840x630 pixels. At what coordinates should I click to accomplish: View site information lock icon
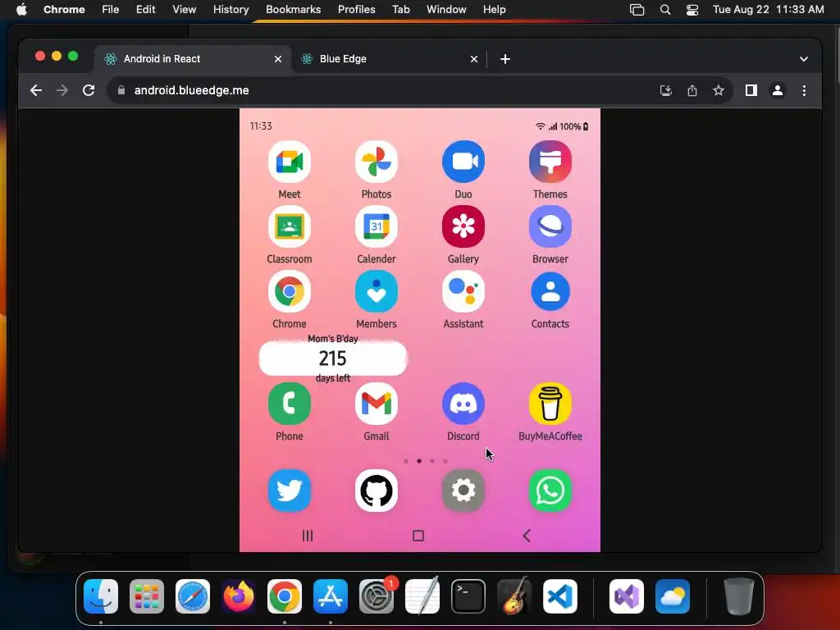(x=121, y=90)
